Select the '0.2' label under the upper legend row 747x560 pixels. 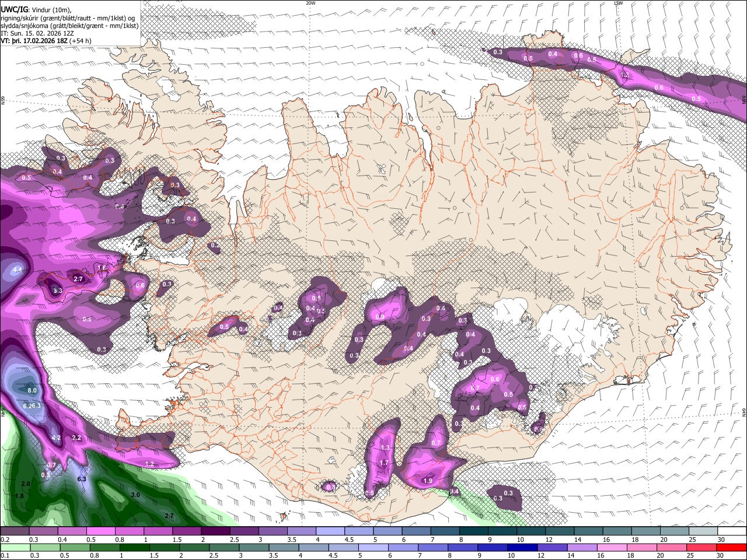pos(5,540)
